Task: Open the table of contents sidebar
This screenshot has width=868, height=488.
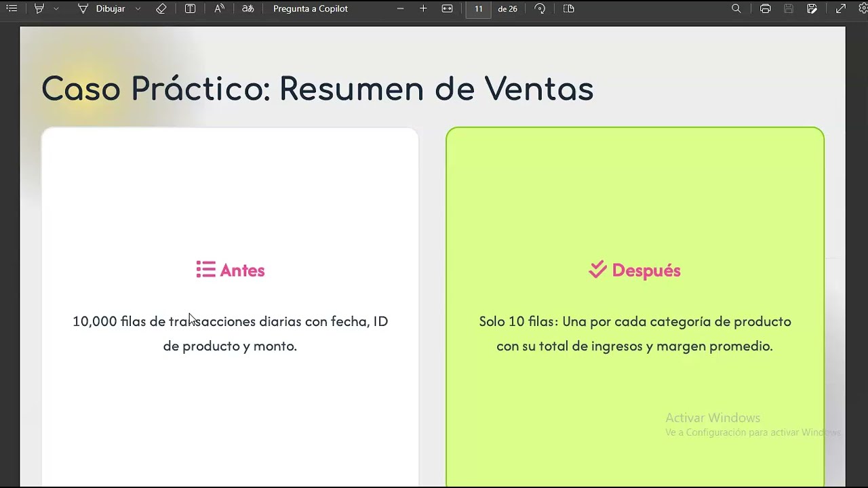Action: click(x=12, y=9)
